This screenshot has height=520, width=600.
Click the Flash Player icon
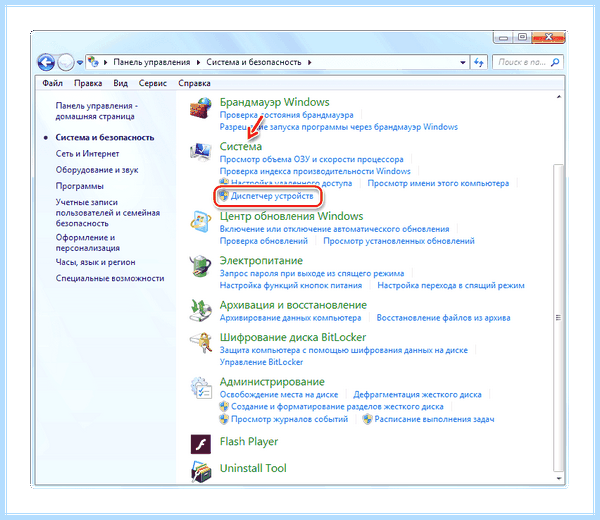click(x=201, y=444)
